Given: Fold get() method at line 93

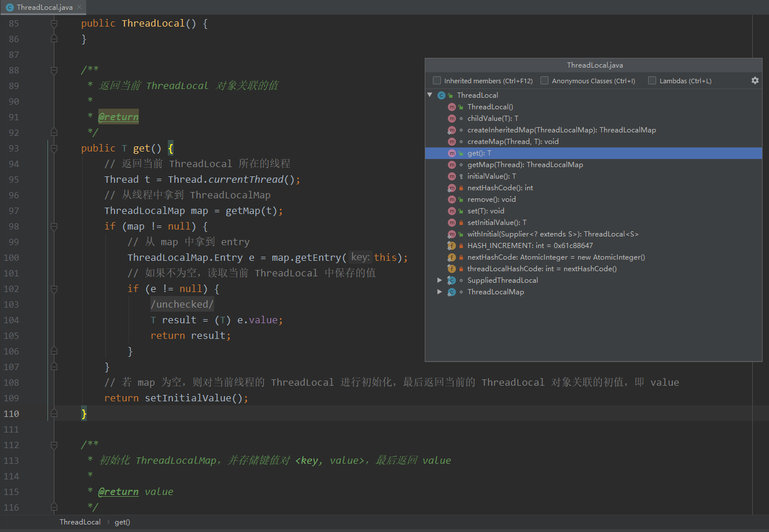Looking at the screenshot, I should click(54, 148).
